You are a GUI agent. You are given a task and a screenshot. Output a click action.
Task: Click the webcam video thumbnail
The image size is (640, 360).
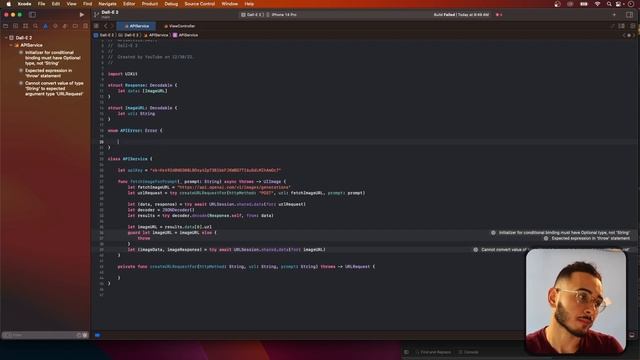pyautogui.click(x=576, y=301)
